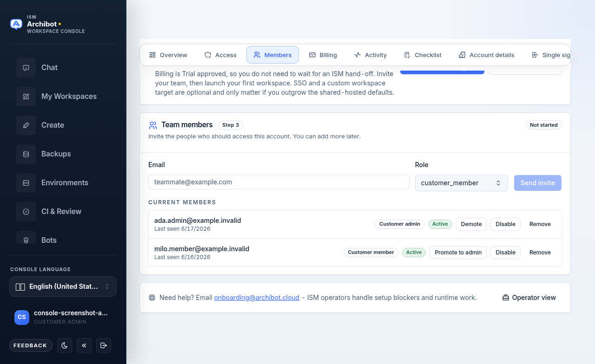The image size is (595, 364).
Task: Click the Step 3 badge
Action: pyautogui.click(x=231, y=125)
